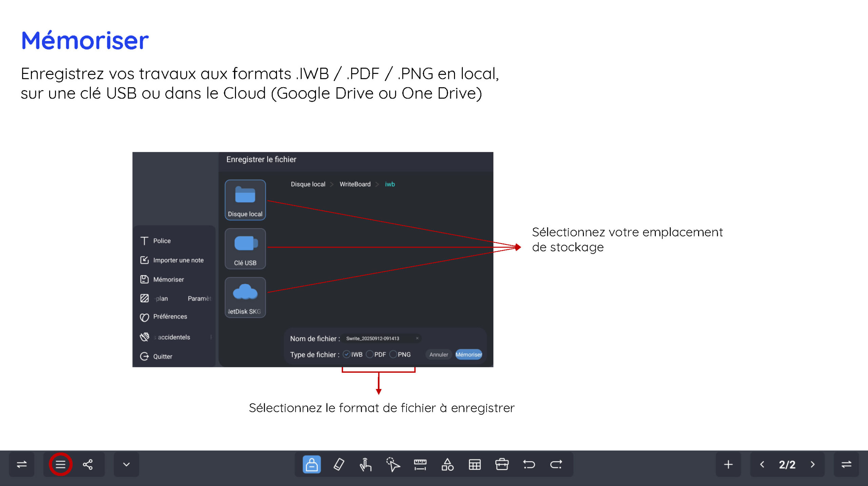Screen dimensions: 868x486
Task: Select the IWB file type radio
Action: click(347, 354)
